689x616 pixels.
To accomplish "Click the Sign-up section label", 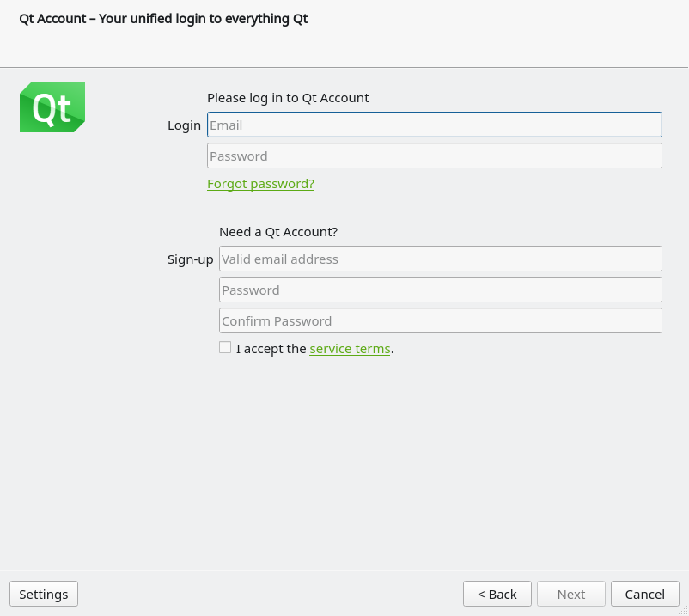I will 190,259.
